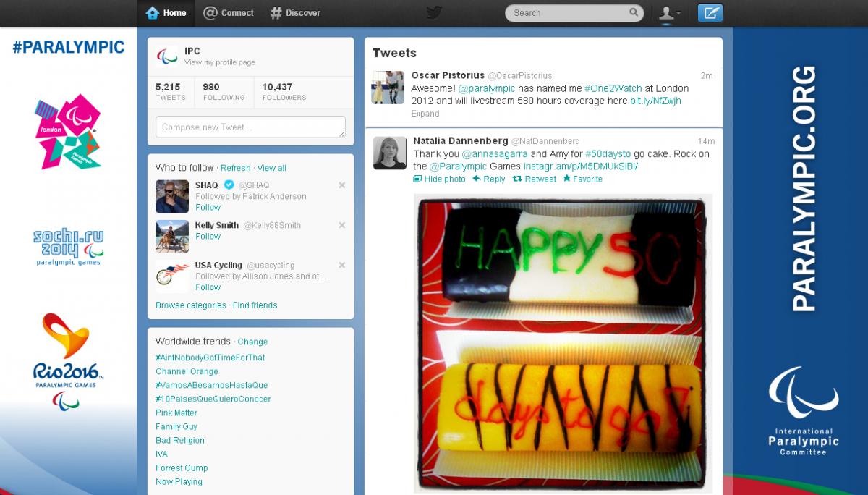
Task: Open the Discover tab
Action: tap(295, 12)
